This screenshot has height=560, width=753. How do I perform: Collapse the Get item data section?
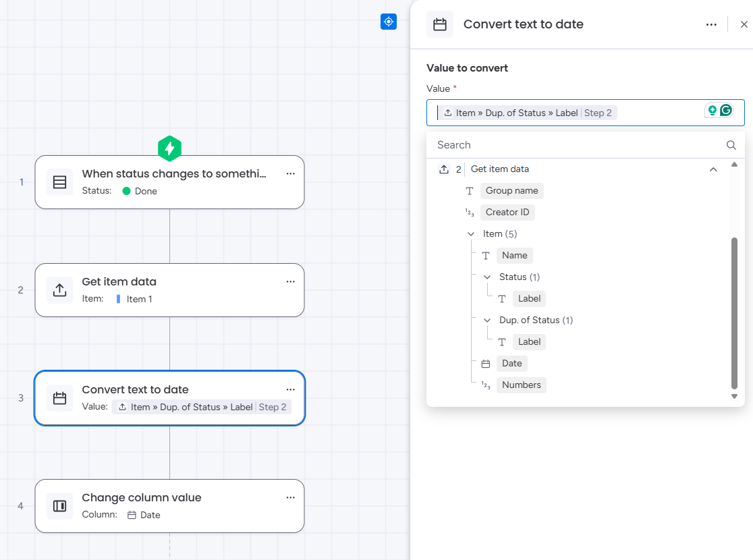click(x=713, y=169)
